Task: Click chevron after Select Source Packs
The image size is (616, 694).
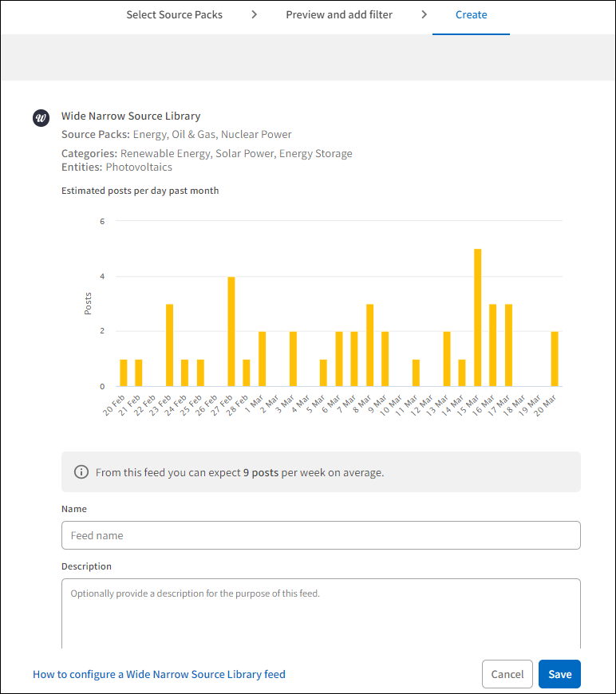Action: tap(254, 14)
